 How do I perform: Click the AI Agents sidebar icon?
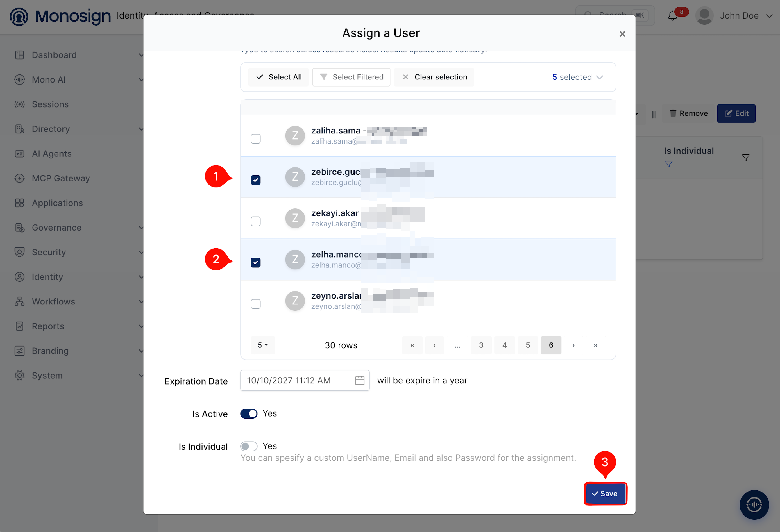19,154
